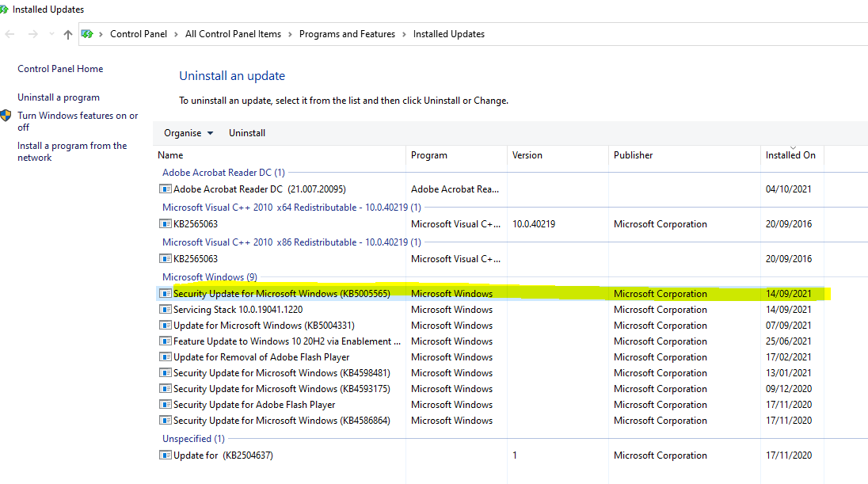The width and height of the screenshot is (868, 484).
Task: Click the Forward navigation arrow
Action: coord(33,34)
